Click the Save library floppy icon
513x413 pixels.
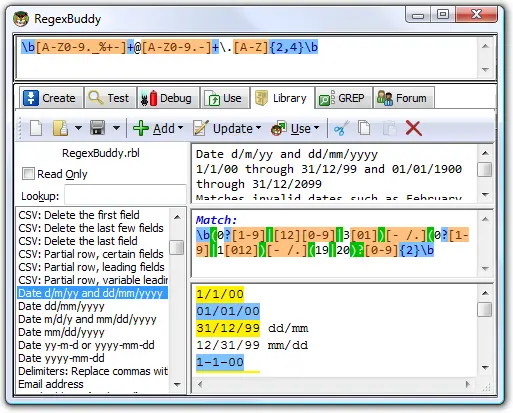click(97, 128)
